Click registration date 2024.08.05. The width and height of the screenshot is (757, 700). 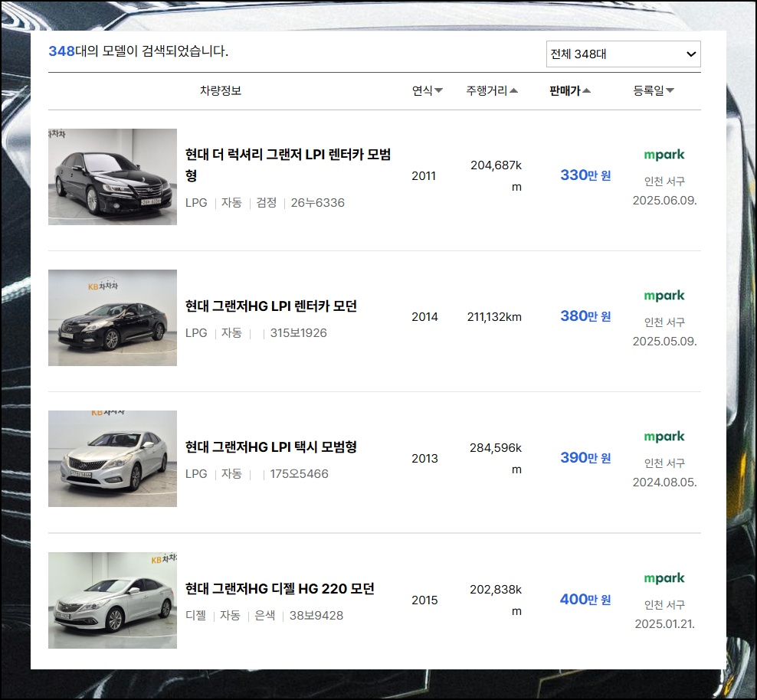point(665,482)
